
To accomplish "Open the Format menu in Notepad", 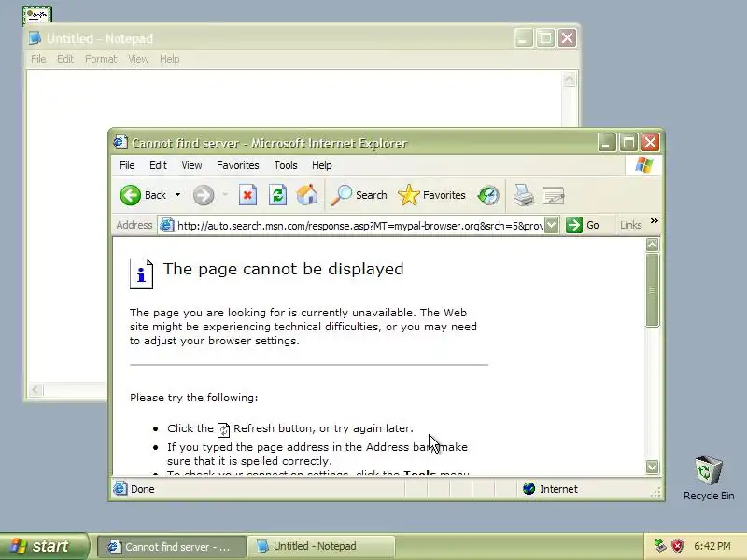I will (101, 59).
